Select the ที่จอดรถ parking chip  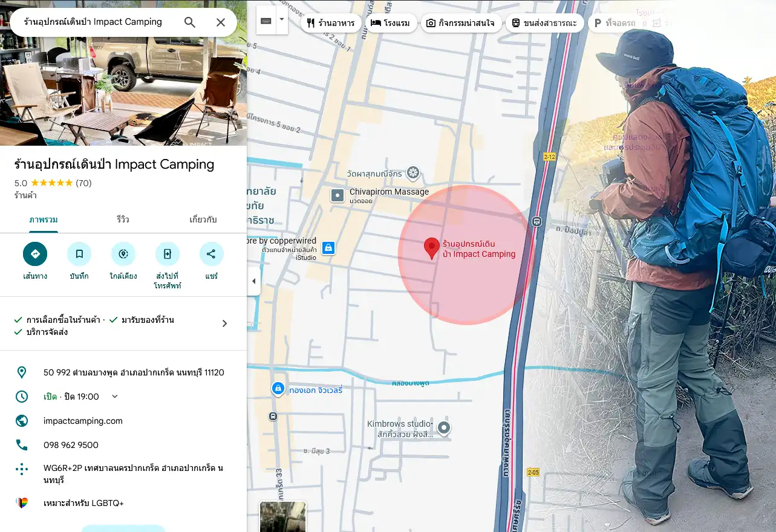click(614, 23)
